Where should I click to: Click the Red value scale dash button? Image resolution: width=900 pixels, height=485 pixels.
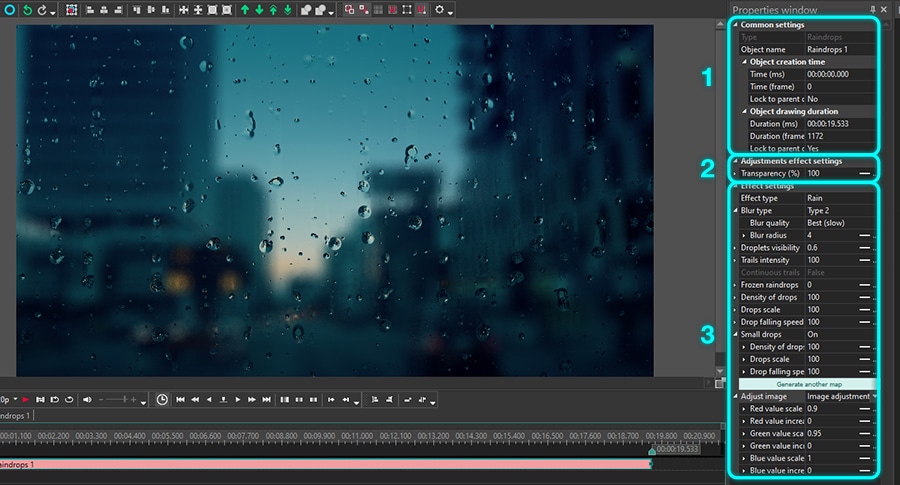[864, 409]
